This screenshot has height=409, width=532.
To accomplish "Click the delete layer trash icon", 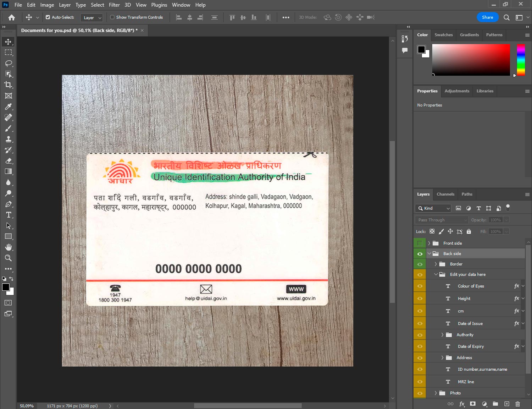I will 517,404.
